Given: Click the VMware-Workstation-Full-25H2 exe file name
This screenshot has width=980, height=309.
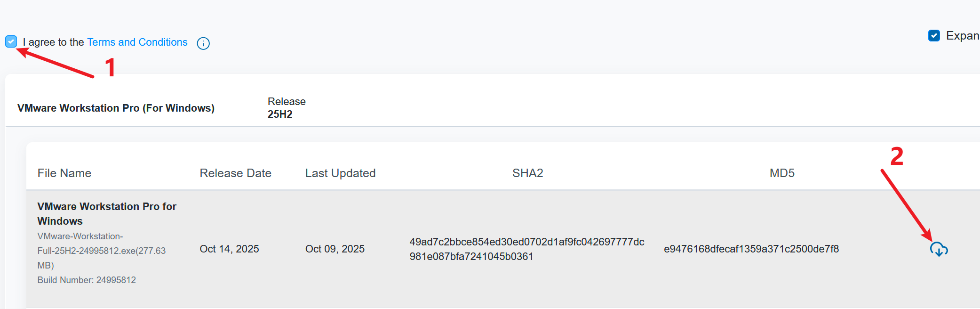Looking at the screenshot, I should point(101,251).
